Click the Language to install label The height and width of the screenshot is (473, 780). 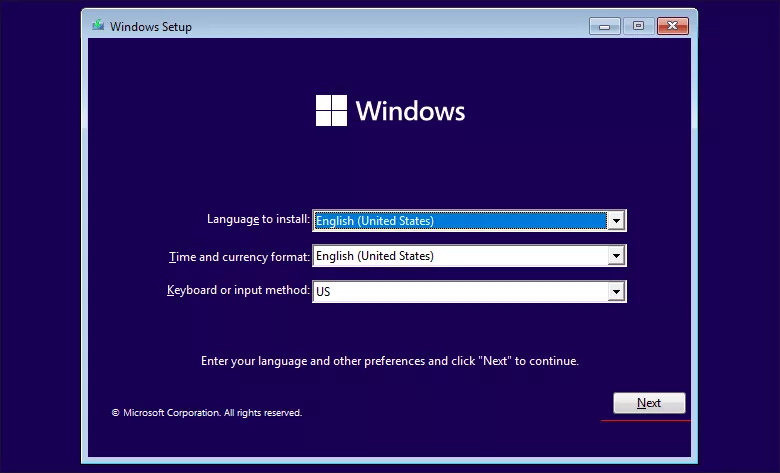point(258,219)
